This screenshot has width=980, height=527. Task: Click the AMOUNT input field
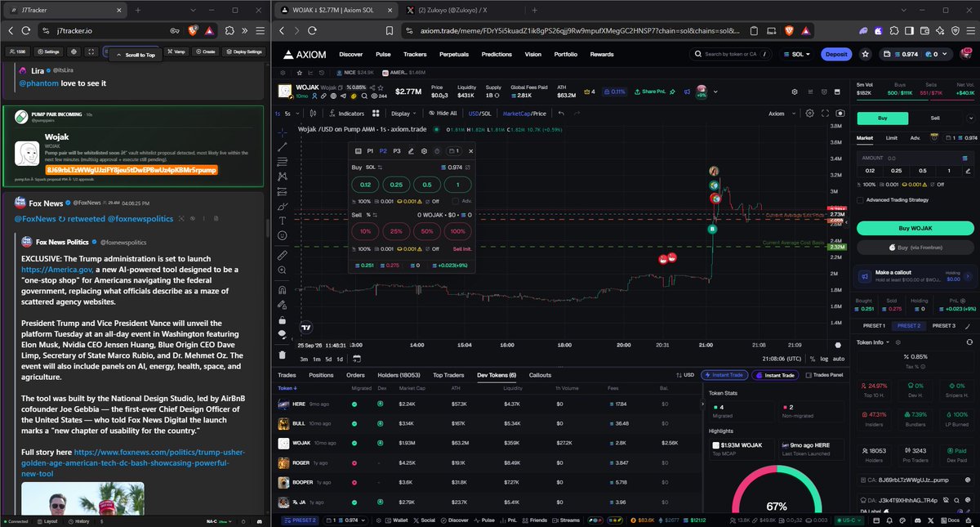(914, 158)
